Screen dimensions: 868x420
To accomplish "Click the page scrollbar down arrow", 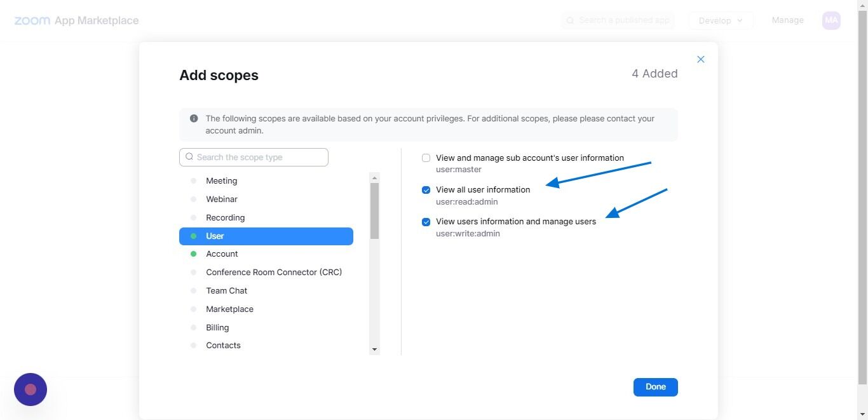I will 862,414.
